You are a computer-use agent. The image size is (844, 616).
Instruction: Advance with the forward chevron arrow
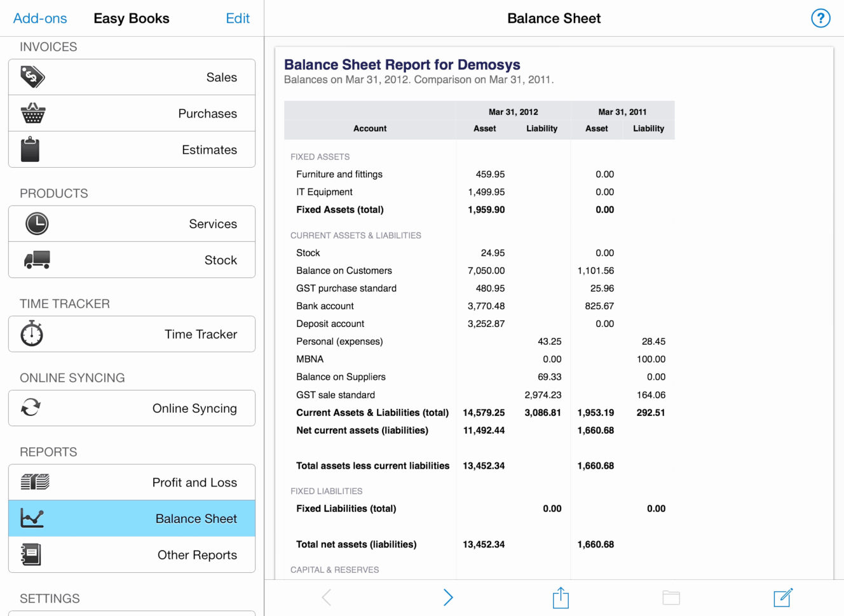(x=448, y=597)
